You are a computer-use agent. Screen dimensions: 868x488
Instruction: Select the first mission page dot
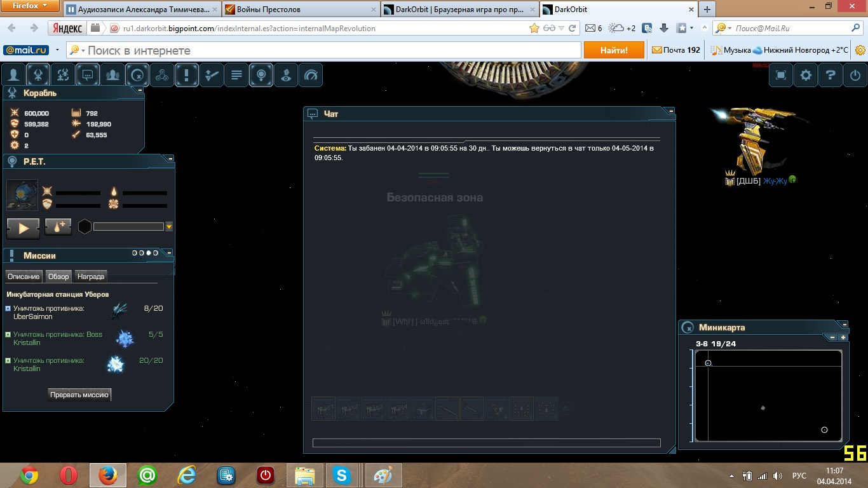pyautogui.click(x=135, y=253)
